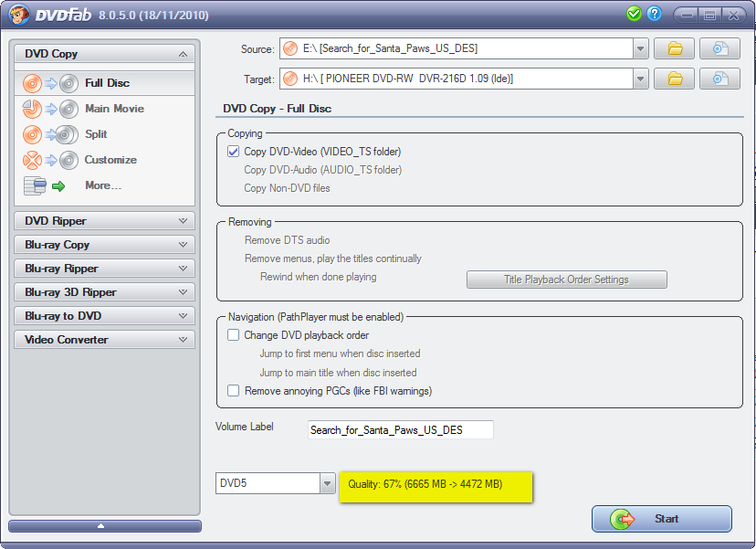Expand the Blu-ray Ripper section
The height and width of the screenshot is (549, 756).
pos(183,269)
